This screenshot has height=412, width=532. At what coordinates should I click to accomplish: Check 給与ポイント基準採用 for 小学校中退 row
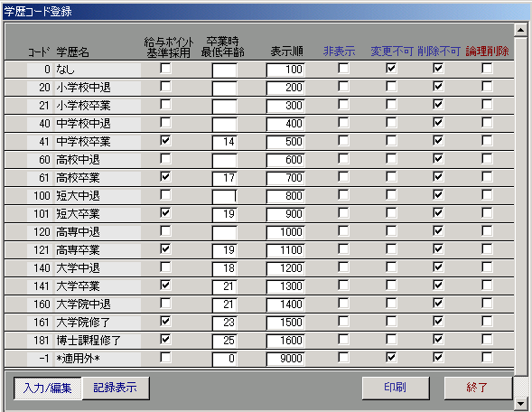coord(165,87)
